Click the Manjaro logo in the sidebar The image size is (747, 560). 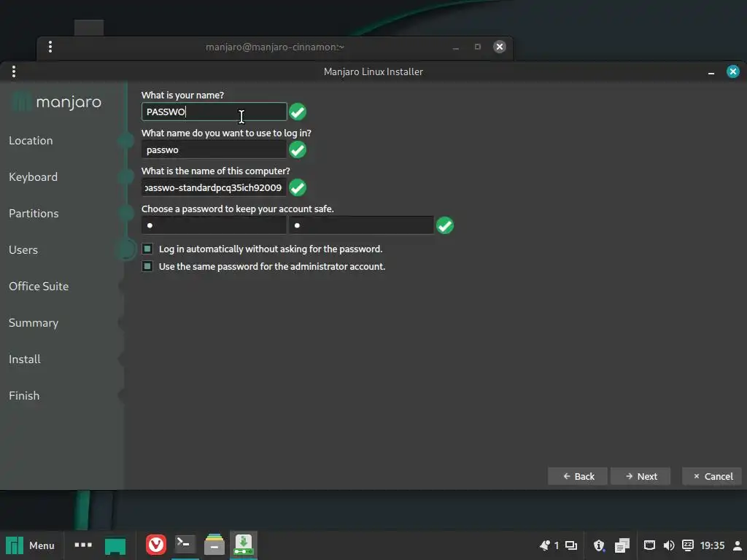click(56, 102)
